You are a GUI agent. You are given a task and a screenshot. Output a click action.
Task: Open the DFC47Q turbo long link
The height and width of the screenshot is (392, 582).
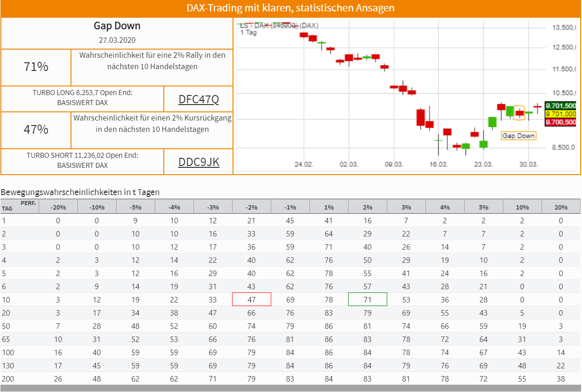click(198, 99)
